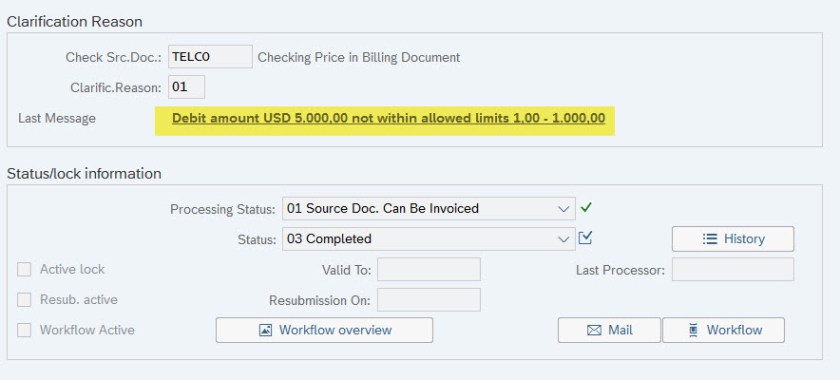The image size is (840, 380).
Task: Open the History list
Action: [733, 239]
